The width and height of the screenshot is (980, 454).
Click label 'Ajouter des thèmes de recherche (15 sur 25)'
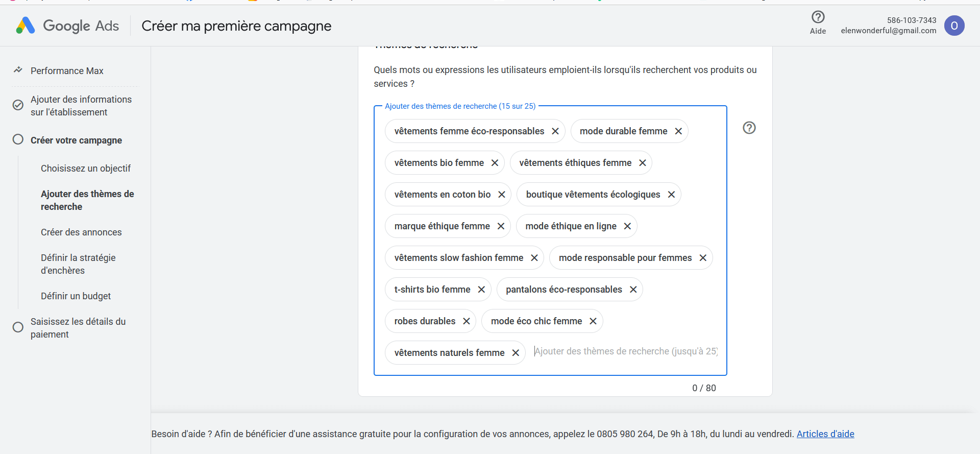click(460, 106)
